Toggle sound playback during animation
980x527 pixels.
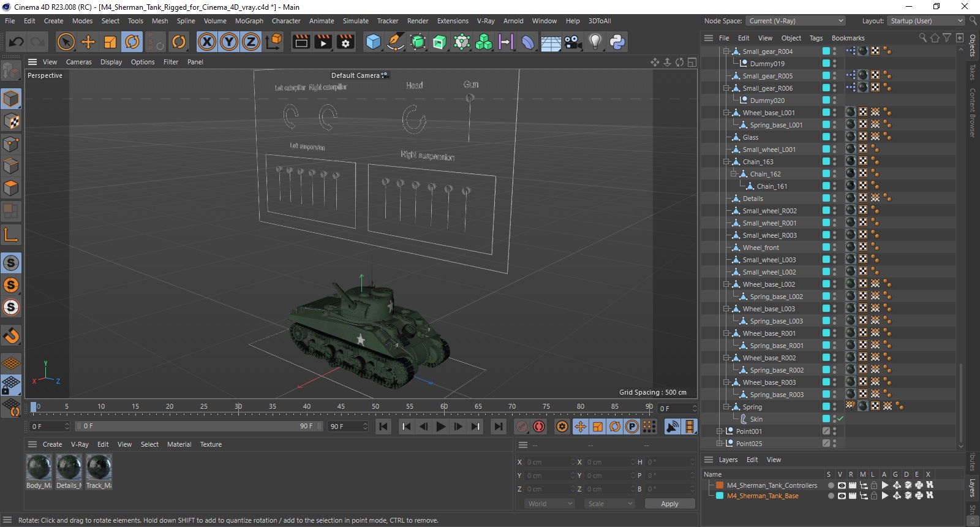tap(673, 427)
